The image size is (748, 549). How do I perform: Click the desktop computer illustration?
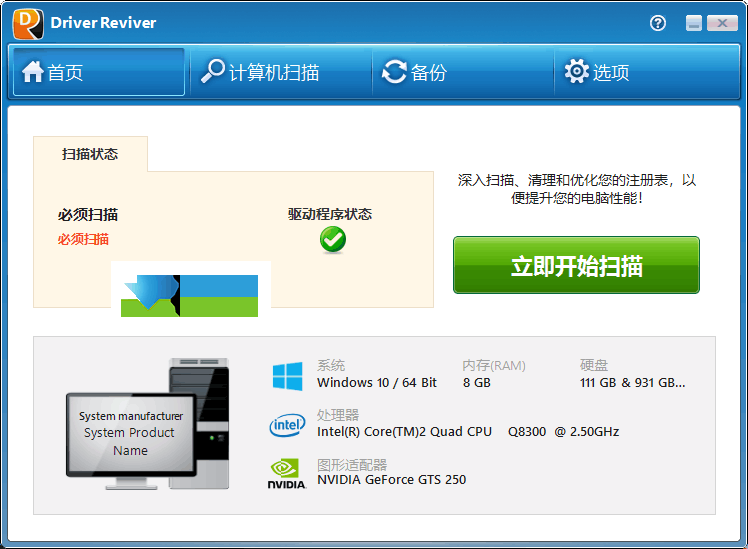148,424
